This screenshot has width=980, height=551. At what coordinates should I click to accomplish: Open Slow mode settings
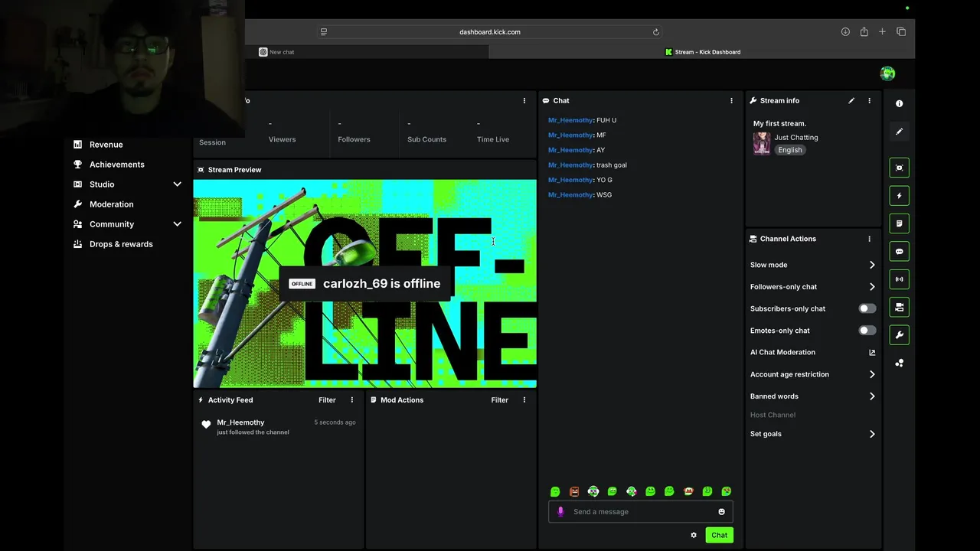click(812, 265)
